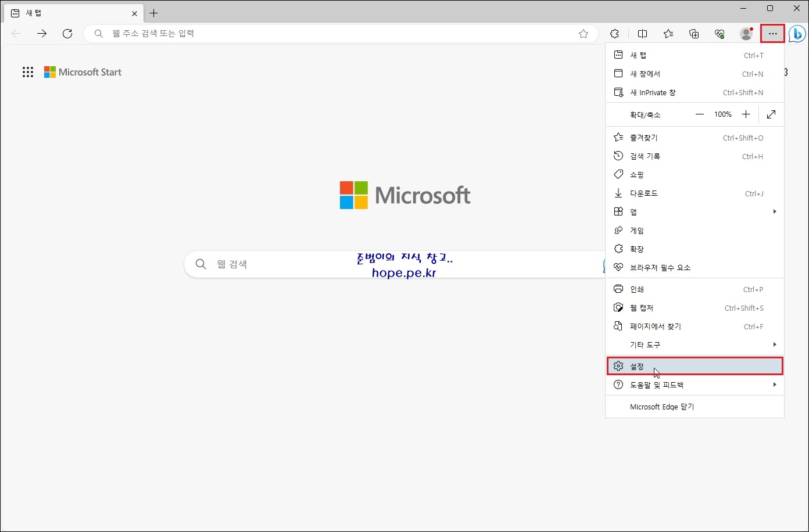Choose Microsoft Edge 닫기 menu item
This screenshot has width=809, height=532.
[695, 407]
